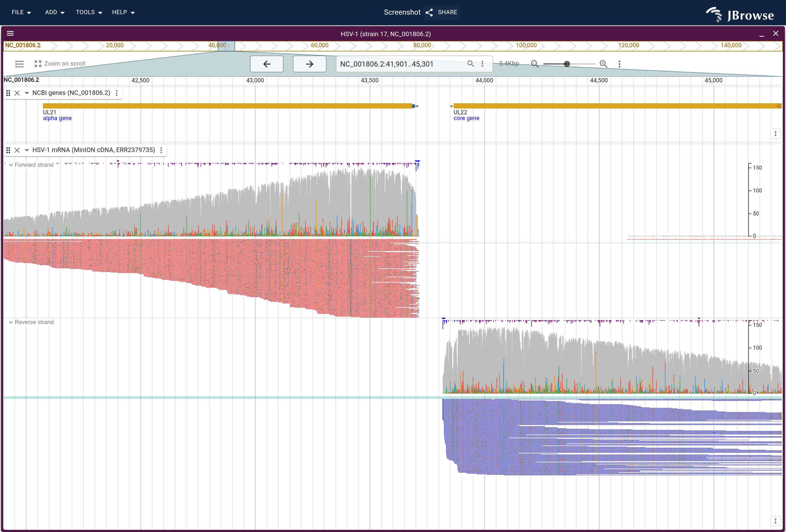Grab the NCBI genes track drag handle
Screen dimensions: 786x532
8,93
